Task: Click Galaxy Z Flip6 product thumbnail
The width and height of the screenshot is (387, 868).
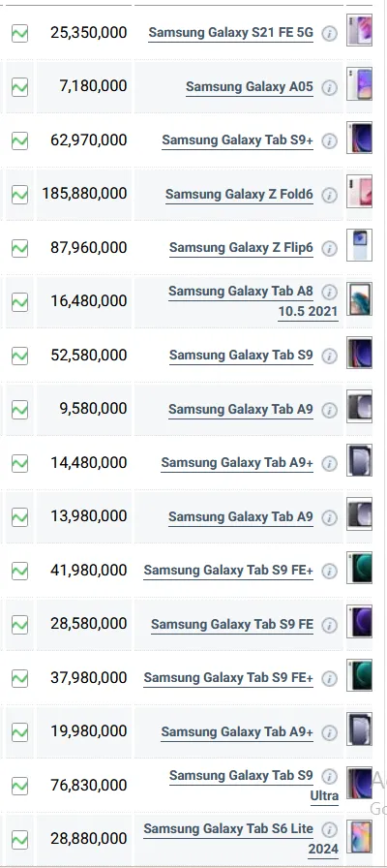Action: coord(359,245)
